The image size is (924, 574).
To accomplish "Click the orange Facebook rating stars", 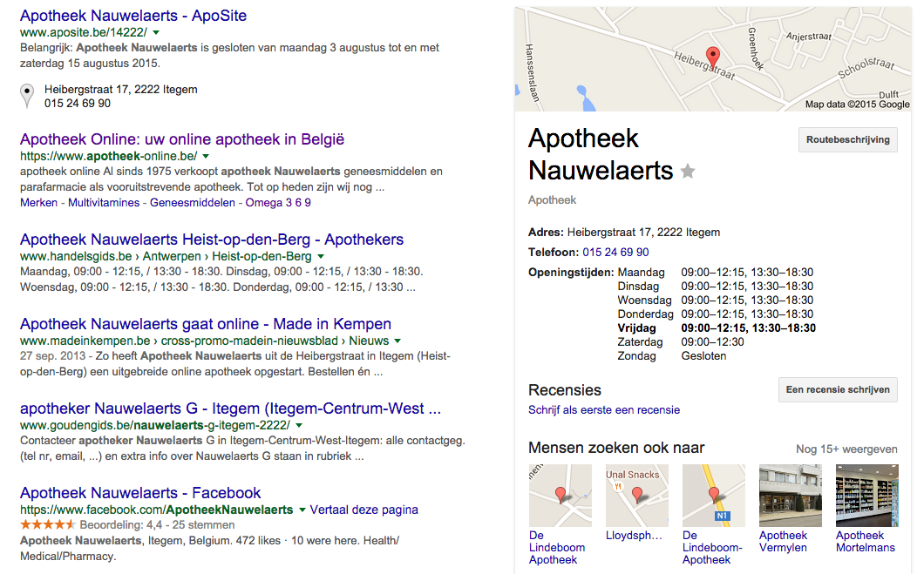I will point(48,524).
